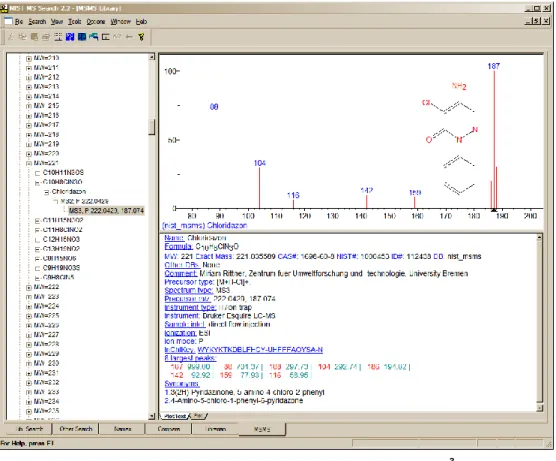556x461 pixels.
Task: Click the text pane scroll-down arrow
Action: pyautogui.click(x=540, y=408)
